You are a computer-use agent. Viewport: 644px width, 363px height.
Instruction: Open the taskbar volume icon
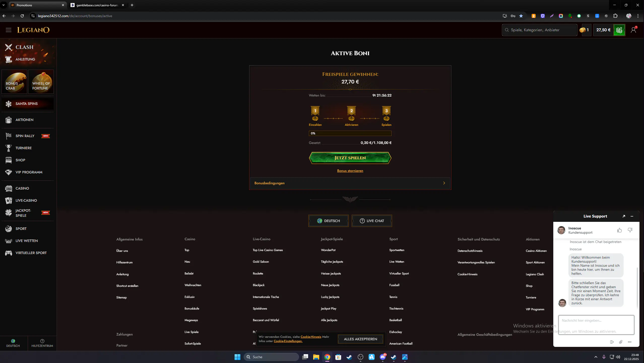coord(618,357)
